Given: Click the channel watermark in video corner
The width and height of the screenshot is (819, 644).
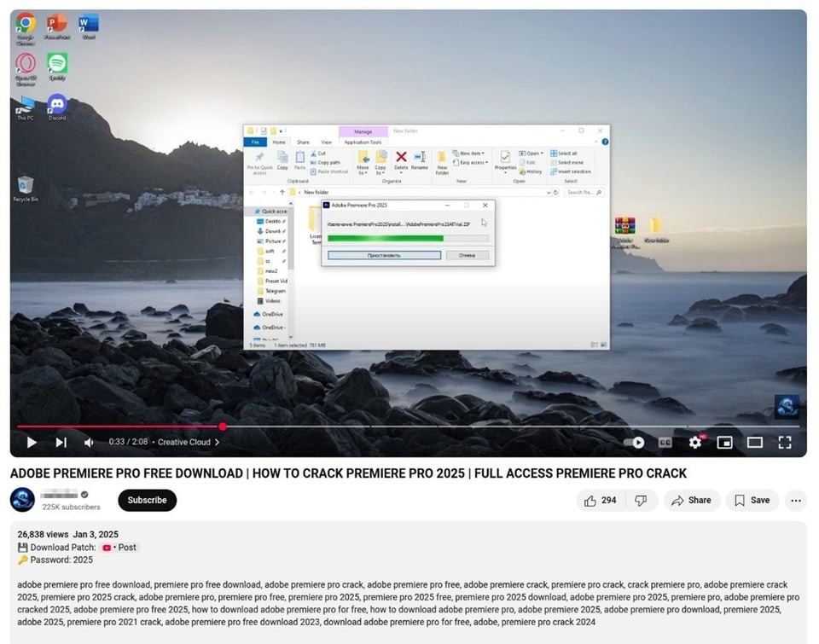Looking at the screenshot, I should click(787, 407).
